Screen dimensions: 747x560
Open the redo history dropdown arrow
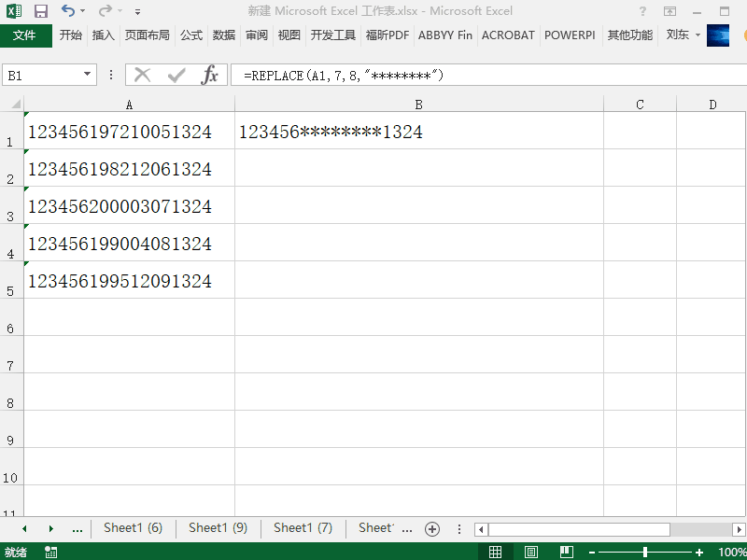[120, 11]
